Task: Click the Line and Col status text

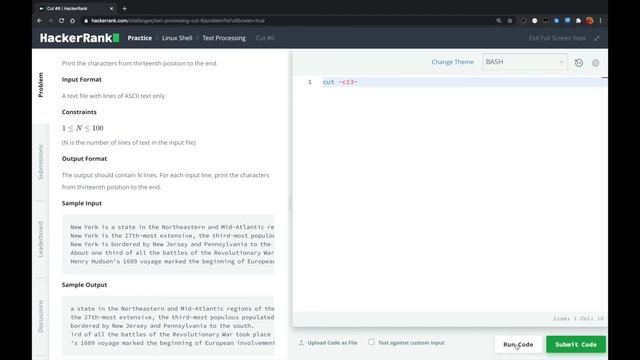Action: pos(578,318)
